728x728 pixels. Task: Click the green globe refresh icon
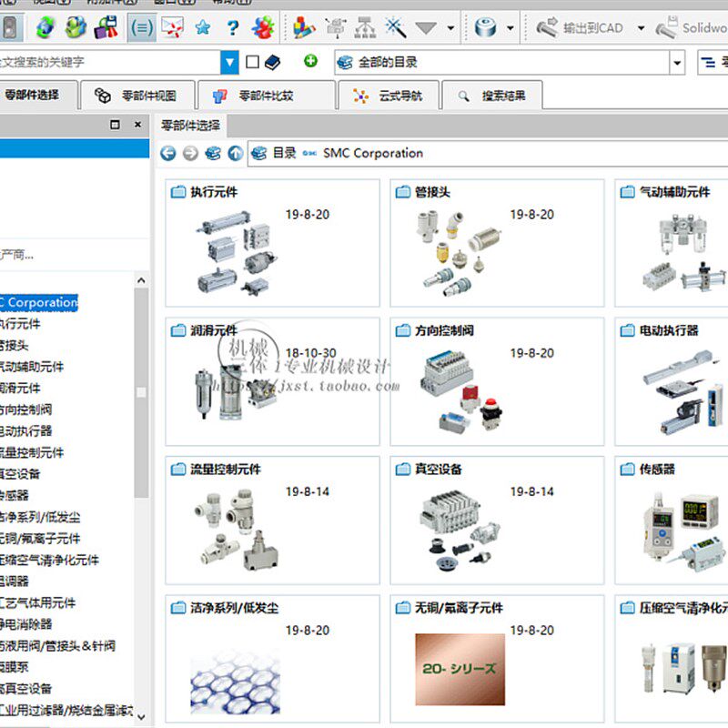[45, 27]
